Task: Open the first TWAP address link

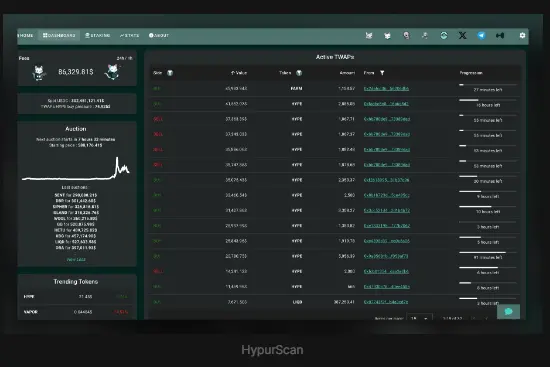Action: coord(386,88)
